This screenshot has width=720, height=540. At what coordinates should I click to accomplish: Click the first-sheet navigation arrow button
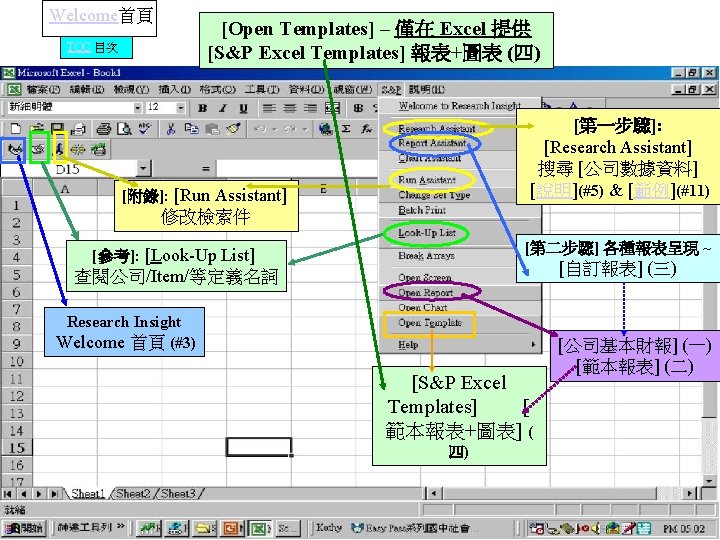[x=7, y=494]
